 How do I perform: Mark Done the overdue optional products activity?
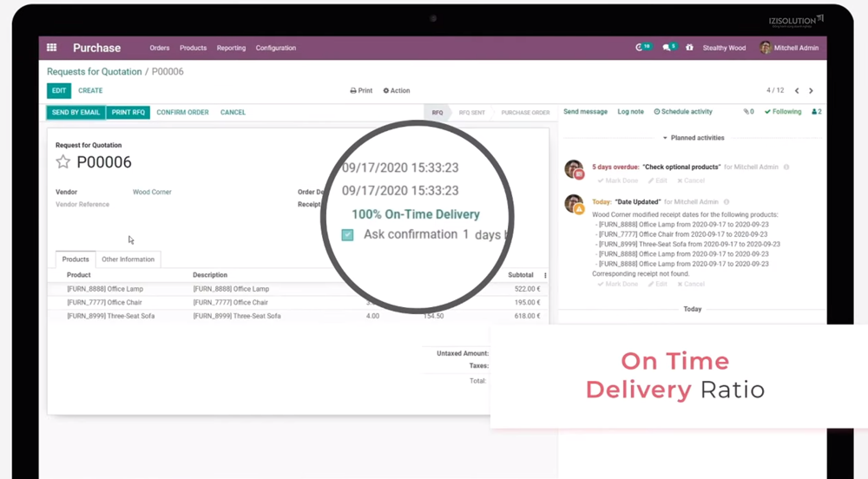(x=617, y=180)
